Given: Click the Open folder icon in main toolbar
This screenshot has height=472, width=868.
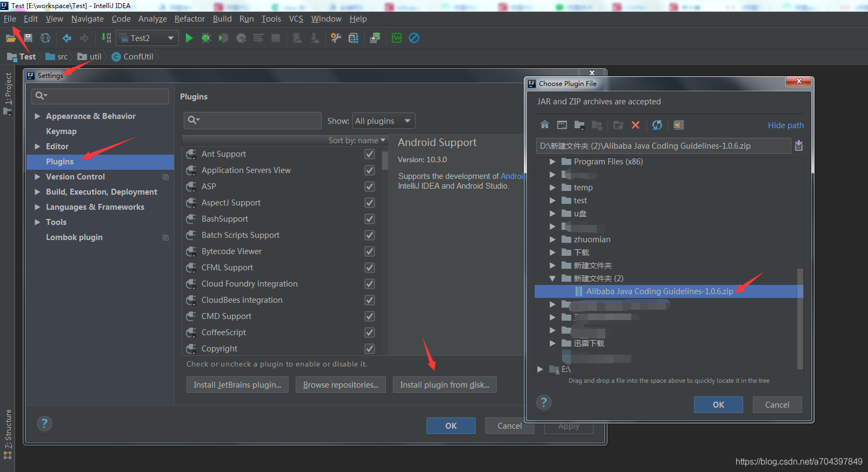Looking at the screenshot, I should click(x=11, y=38).
